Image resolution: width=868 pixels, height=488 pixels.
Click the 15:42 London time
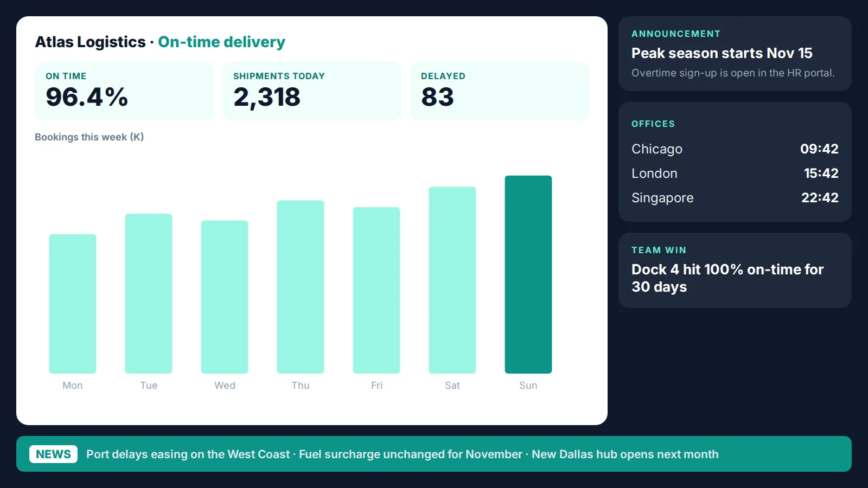click(x=821, y=173)
